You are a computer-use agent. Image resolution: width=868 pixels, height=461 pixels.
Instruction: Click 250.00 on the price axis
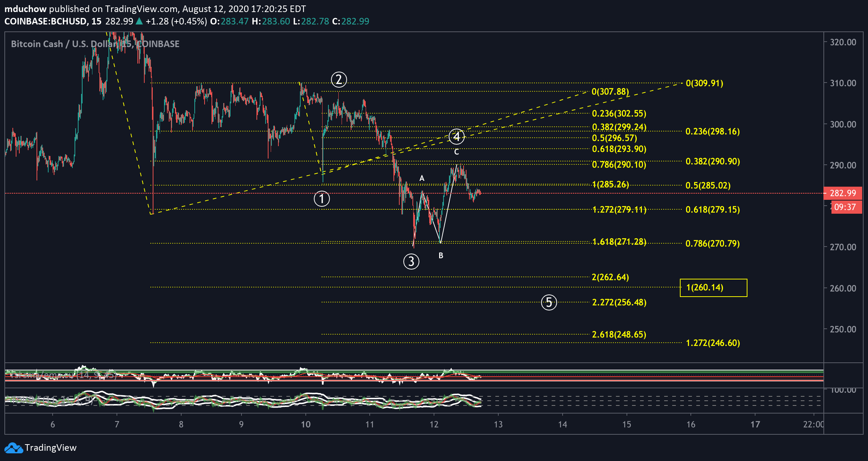tap(843, 329)
